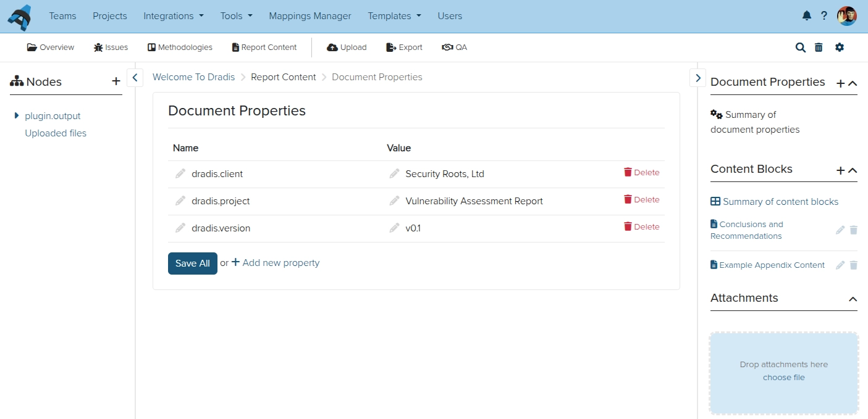Expand the plugin.output node
The width and height of the screenshot is (868, 419).
pyautogui.click(x=17, y=115)
